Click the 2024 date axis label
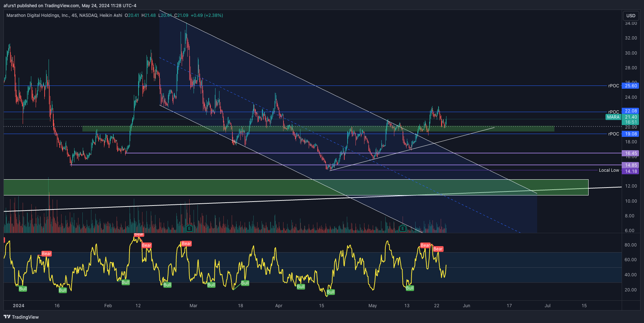The width and height of the screenshot is (644, 323). [18, 306]
